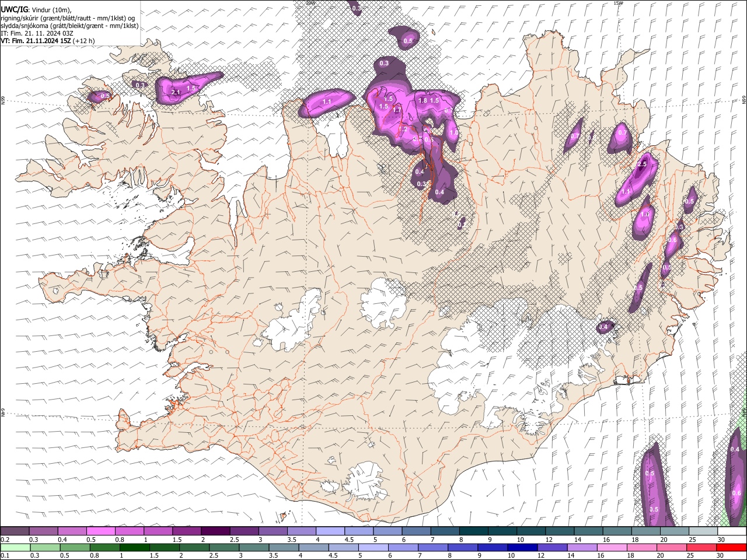Click the darkest purple snow legend swatch at 2
This screenshot has width=747, height=560.
pyautogui.click(x=215, y=531)
